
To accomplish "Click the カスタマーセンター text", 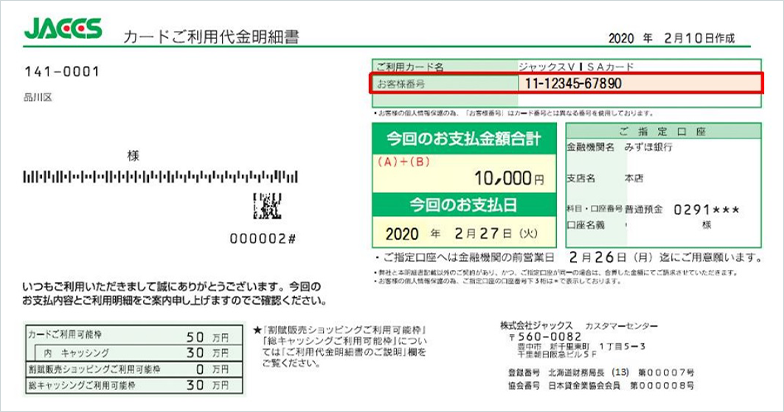I will point(622,326).
